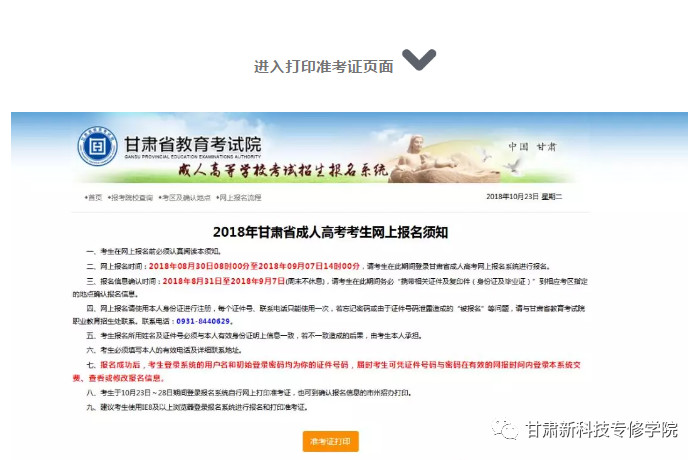Click item nine recommending IE8 browser
This screenshot has width=700, height=460.
pos(197,407)
